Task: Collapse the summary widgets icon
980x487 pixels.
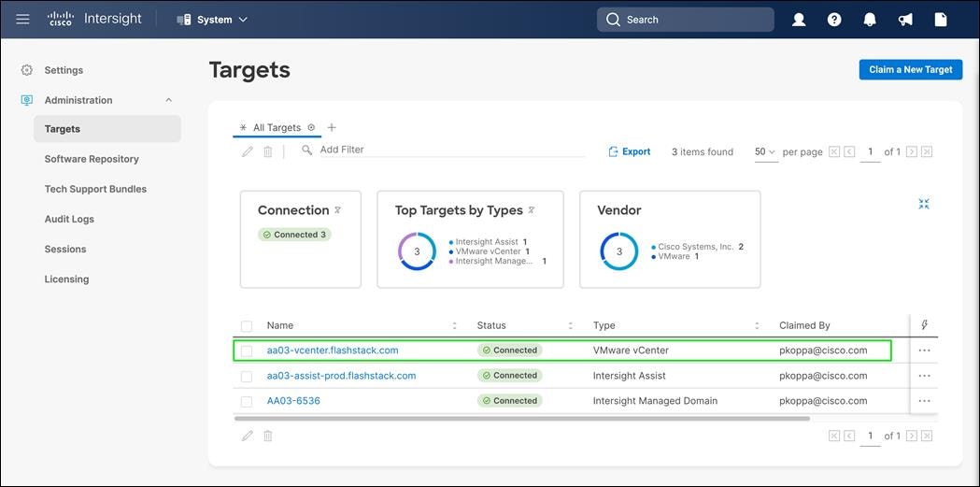Action: 924,204
